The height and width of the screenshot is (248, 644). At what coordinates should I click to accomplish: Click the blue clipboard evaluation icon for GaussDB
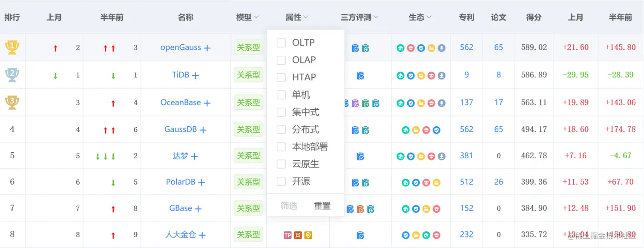click(x=355, y=130)
